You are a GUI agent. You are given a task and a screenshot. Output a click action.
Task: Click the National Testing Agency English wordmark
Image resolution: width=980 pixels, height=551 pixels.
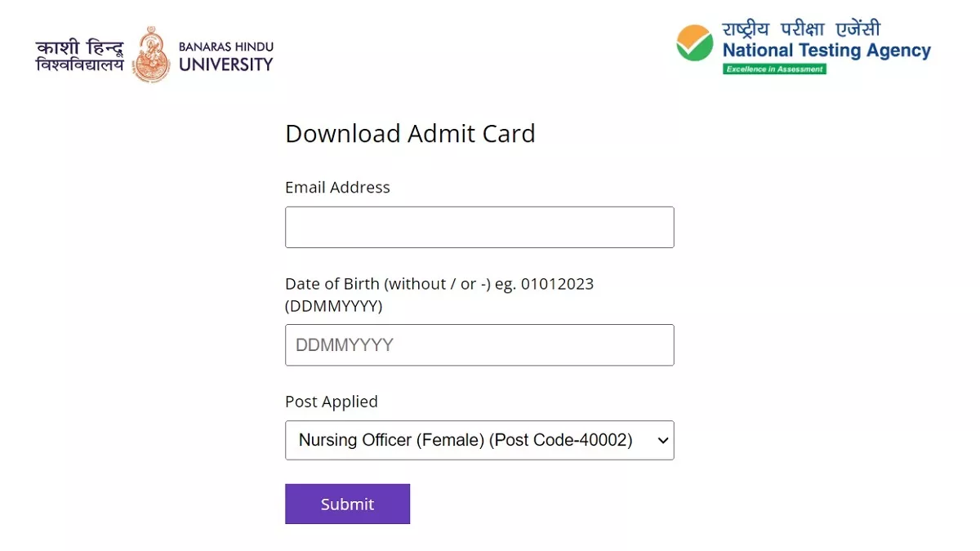(826, 51)
